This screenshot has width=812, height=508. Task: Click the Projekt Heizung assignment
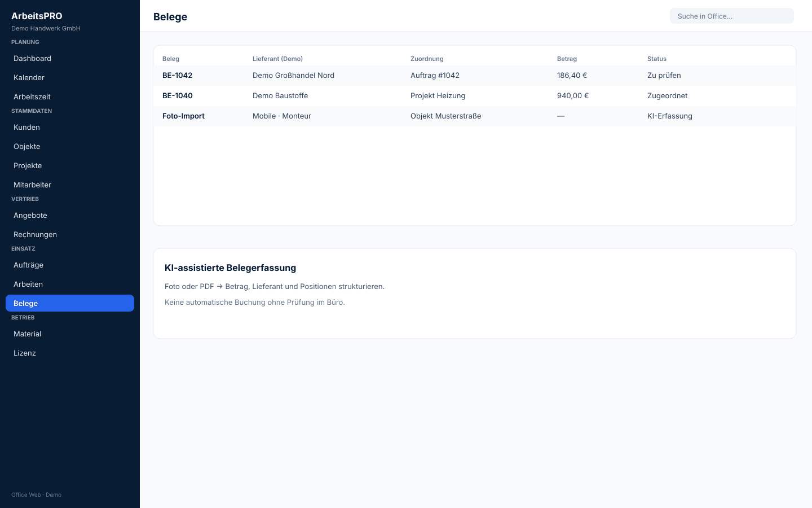[438, 96]
